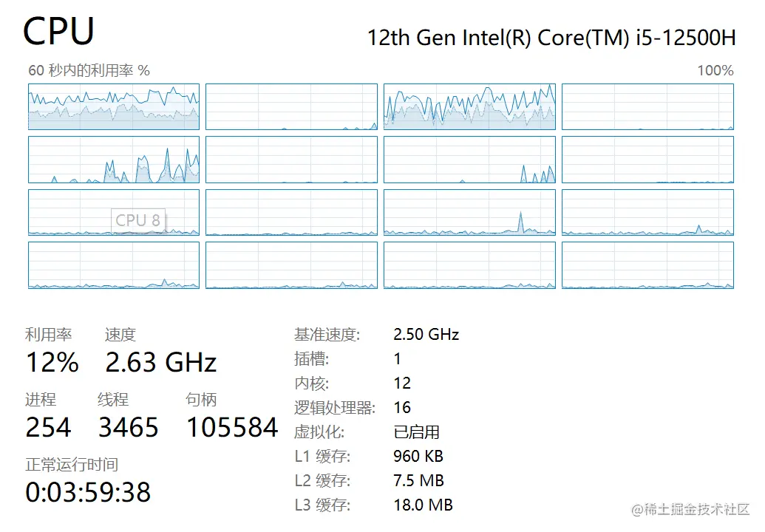Click the CPU 0 utilization graph
Viewport: 765px width, 532px height.
coord(114,106)
